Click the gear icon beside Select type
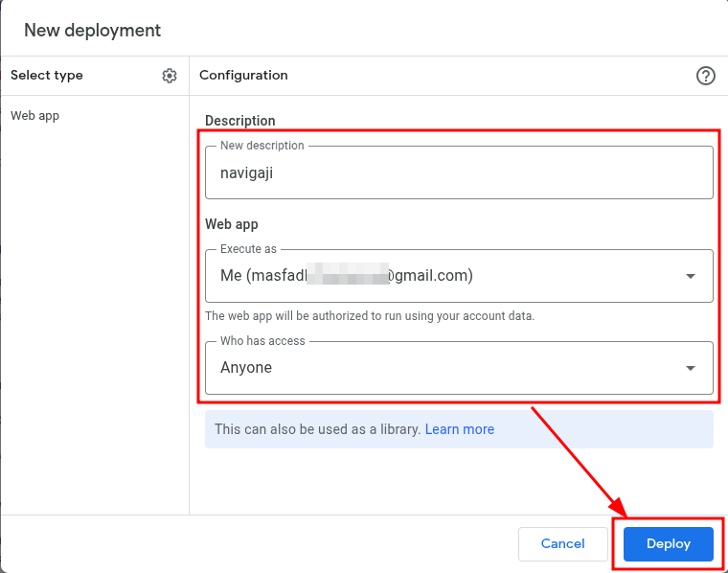 pos(170,76)
